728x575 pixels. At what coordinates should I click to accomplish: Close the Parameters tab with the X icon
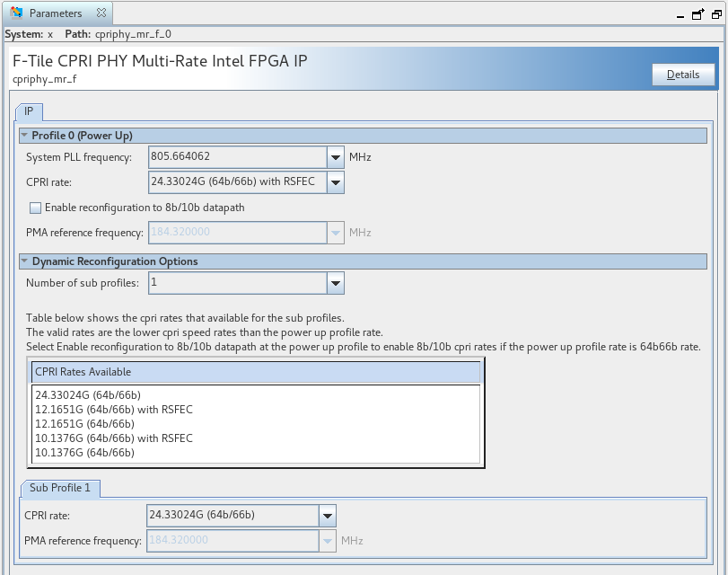coord(101,13)
